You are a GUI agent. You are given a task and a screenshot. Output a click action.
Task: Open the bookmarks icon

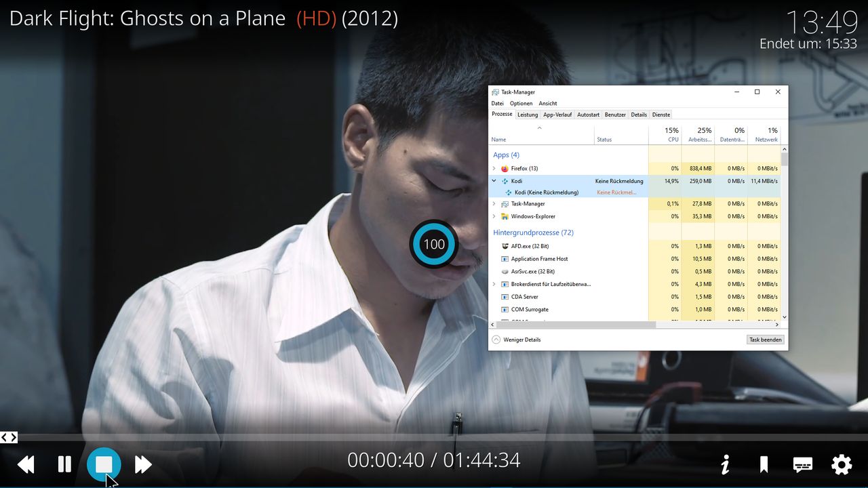764,464
